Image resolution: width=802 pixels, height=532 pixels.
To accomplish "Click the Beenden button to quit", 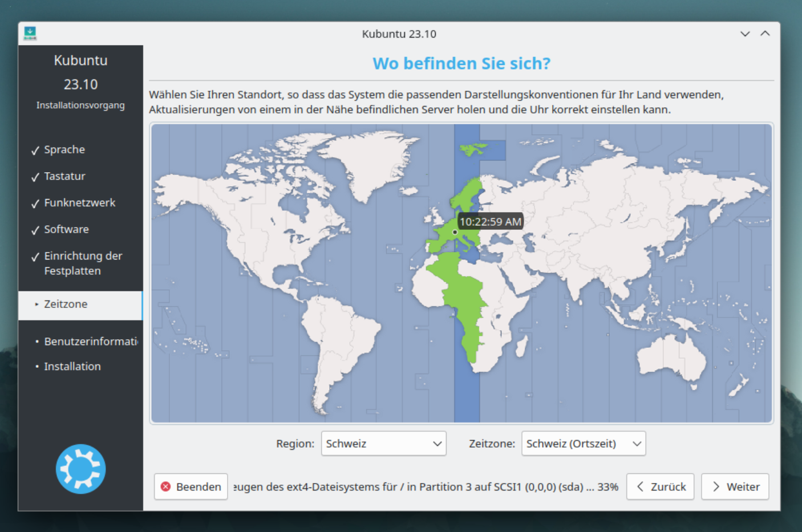I will [x=191, y=486].
